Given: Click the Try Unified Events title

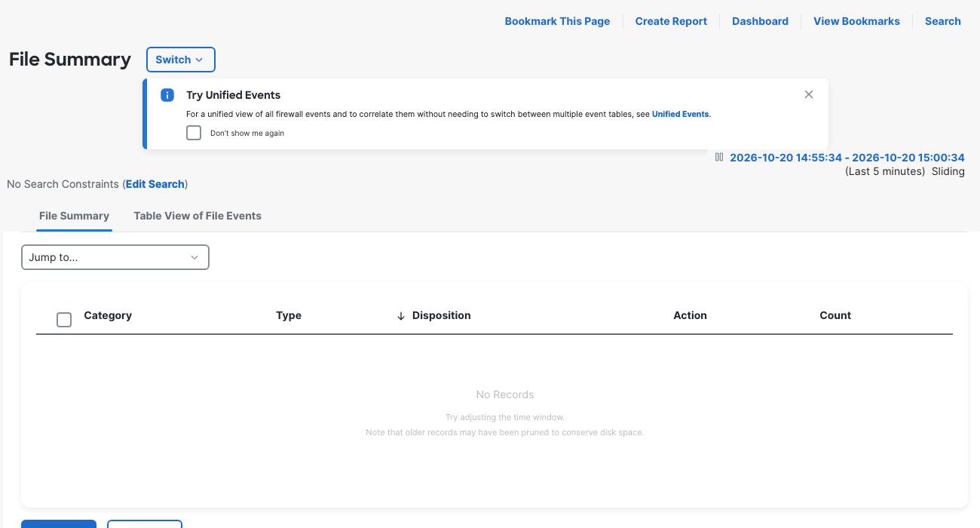Looking at the screenshot, I should point(233,95).
